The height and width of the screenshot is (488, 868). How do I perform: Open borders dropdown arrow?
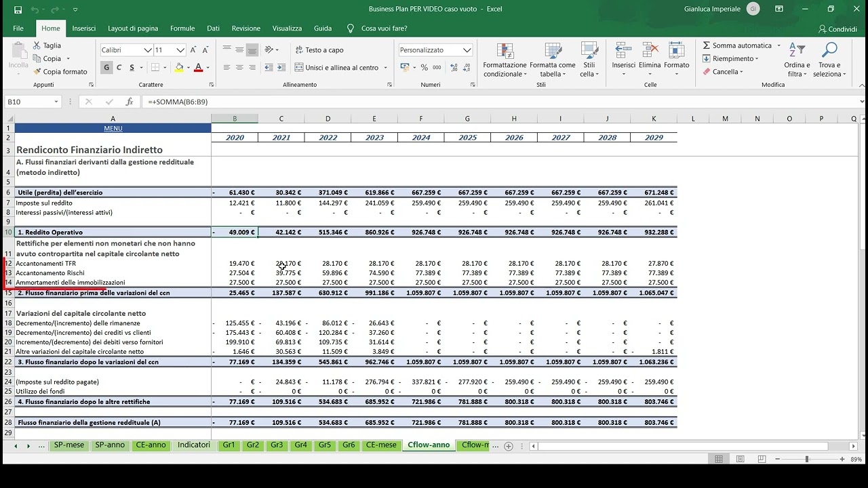point(165,68)
